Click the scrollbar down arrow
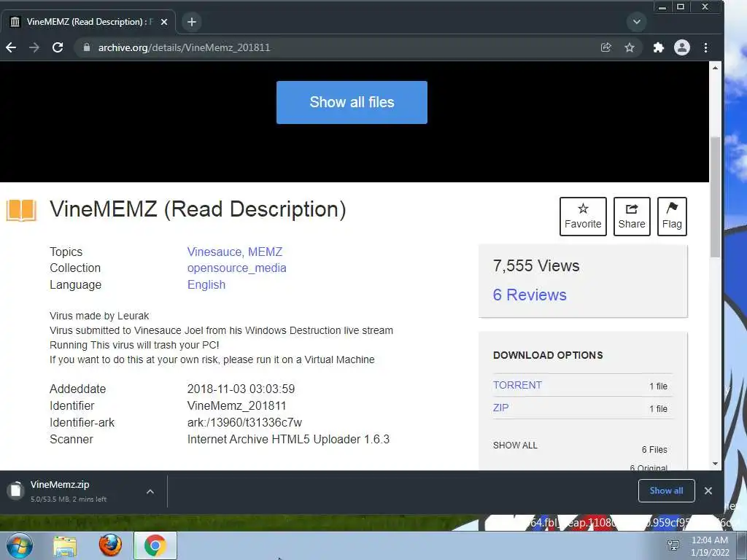The width and height of the screenshot is (747, 560). pos(715,463)
